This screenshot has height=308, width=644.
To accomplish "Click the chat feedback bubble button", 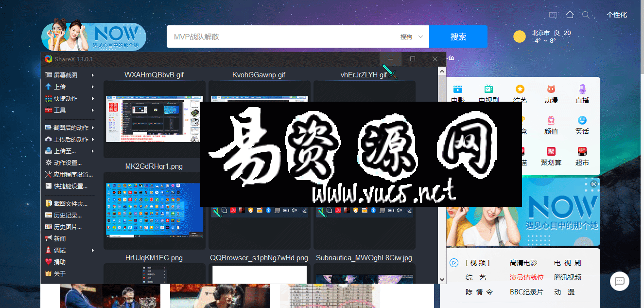I will pyautogui.click(x=620, y=281).
